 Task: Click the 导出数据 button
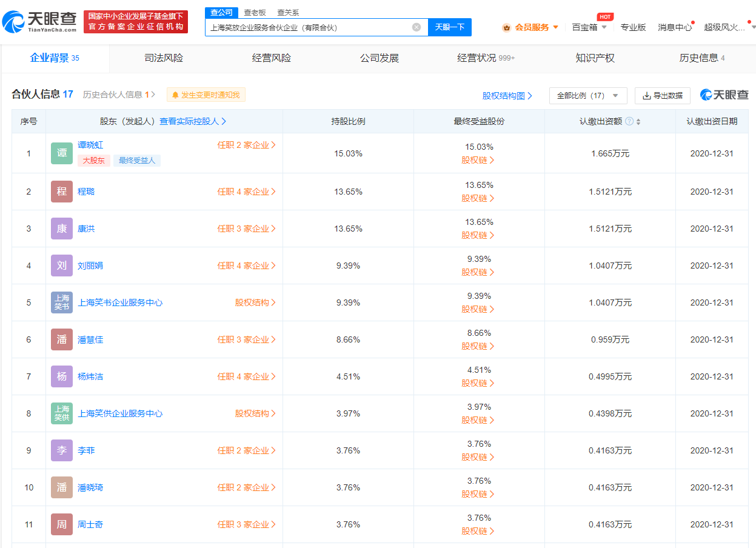tap(663, 95)
